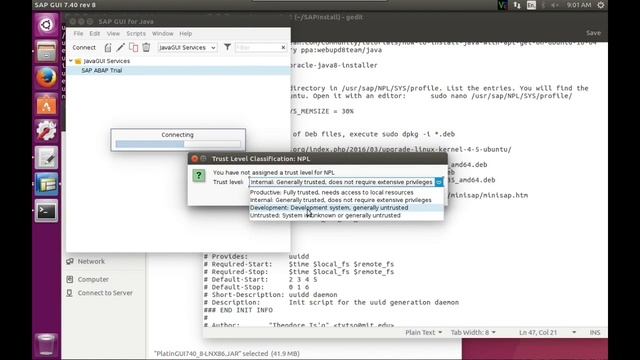
Task: Click the Computer sidebar label
Action: 93,279
